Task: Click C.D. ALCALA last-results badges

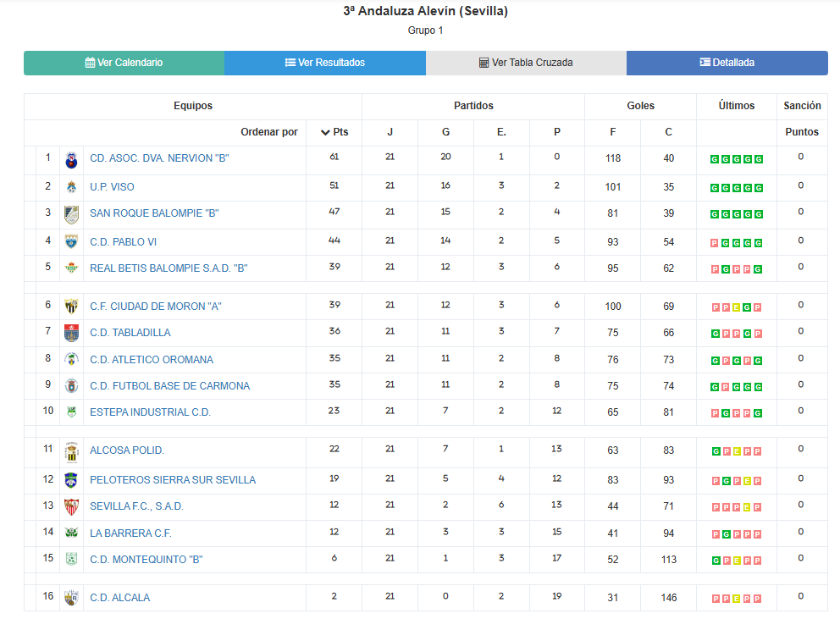Action: point(737,599)
